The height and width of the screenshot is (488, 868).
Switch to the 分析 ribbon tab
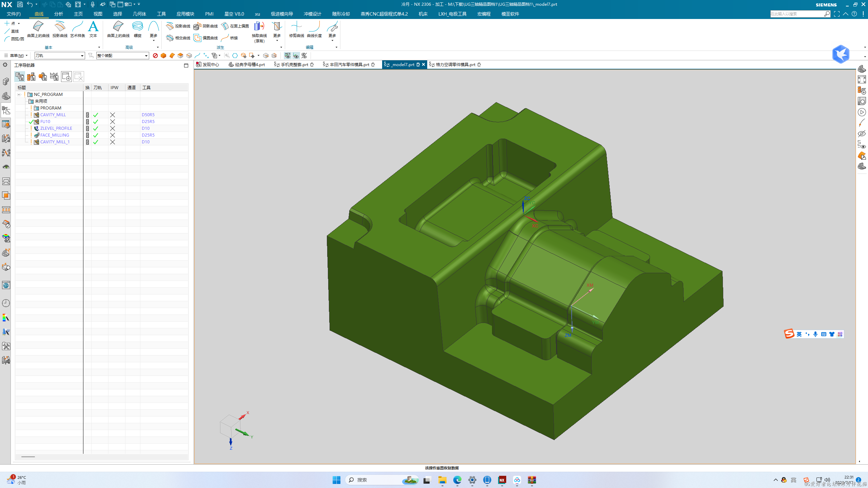pyautogui.click(x=59, y=14)
